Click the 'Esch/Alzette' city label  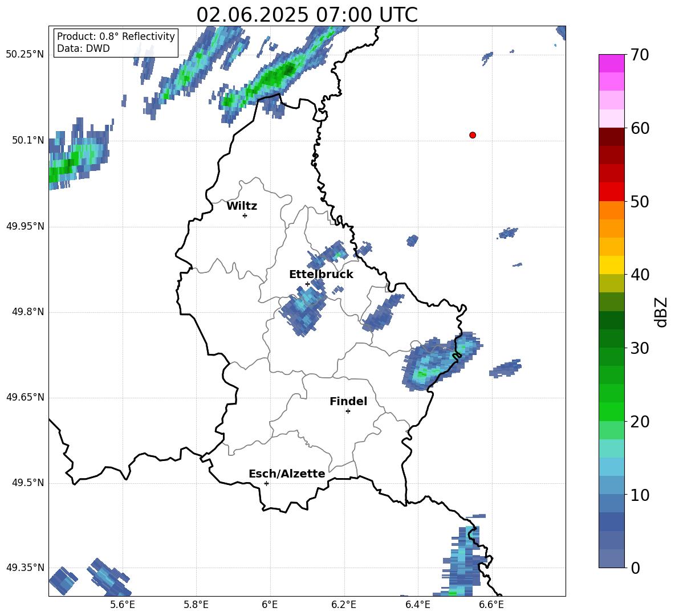tap(287, 474)
